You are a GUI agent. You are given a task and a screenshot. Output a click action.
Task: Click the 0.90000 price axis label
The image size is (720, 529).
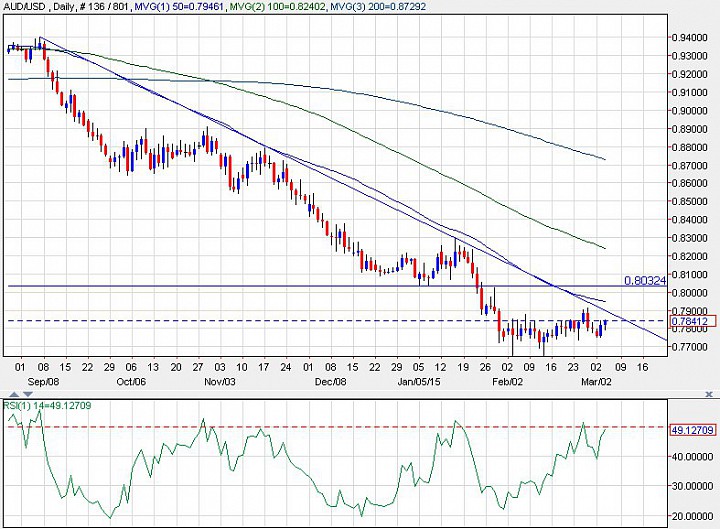click(x=689, y=111)
